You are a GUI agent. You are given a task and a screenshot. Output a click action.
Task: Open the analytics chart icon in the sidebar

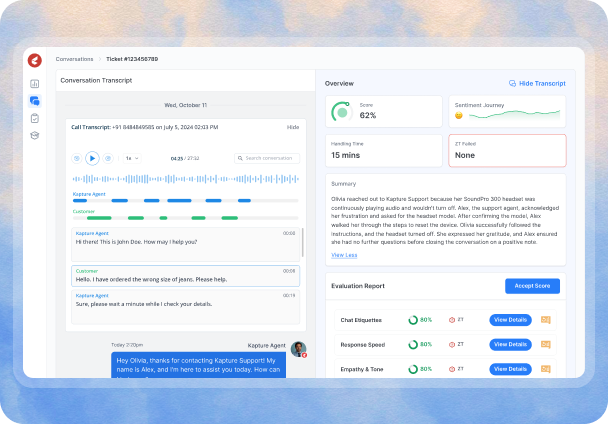[x=35, y=84]
